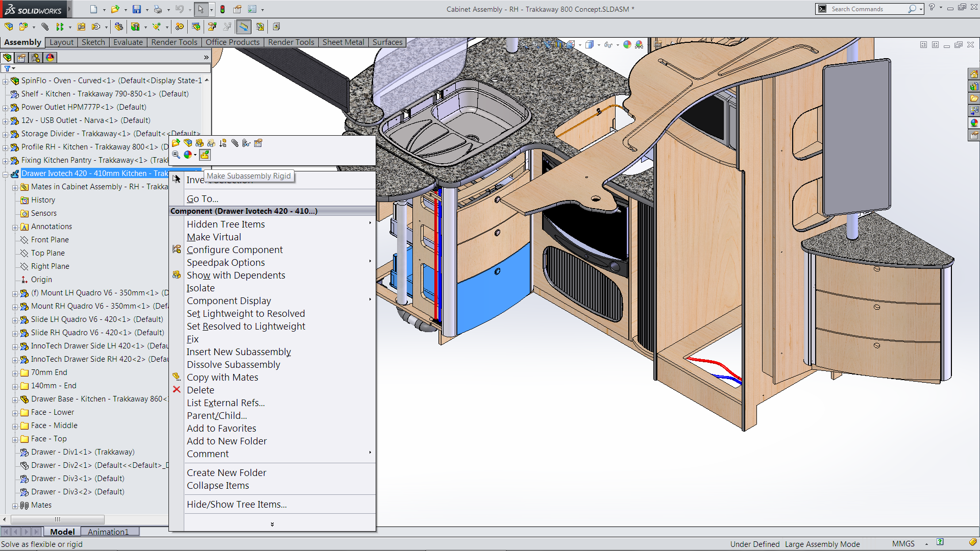The height and width of the screenshot is (551, 980).
Task: Open Appearances color ball dropdown in context toolbar
Action: click(195, 155)
